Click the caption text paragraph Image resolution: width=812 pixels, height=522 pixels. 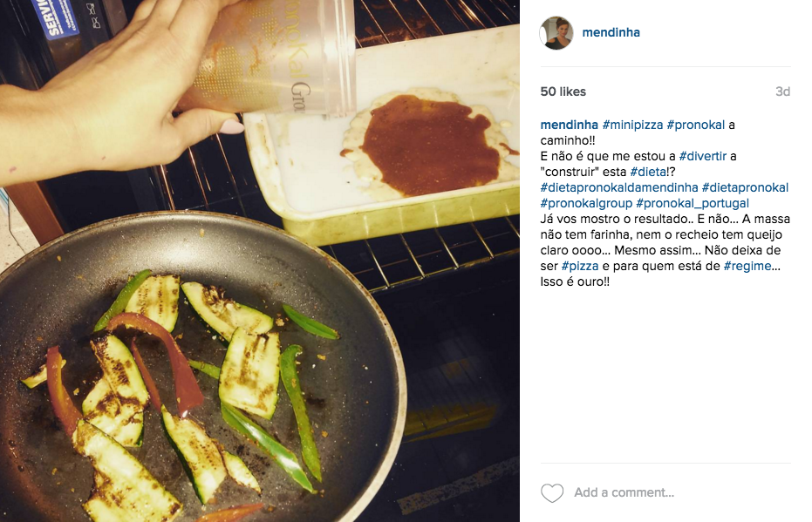click(665, 203)
